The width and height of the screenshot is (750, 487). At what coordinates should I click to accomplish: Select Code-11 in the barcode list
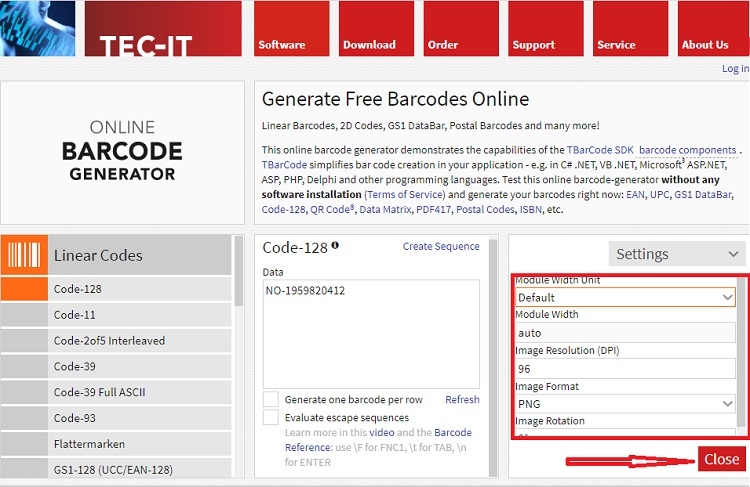pyautogui.click(x=116, y=315)
